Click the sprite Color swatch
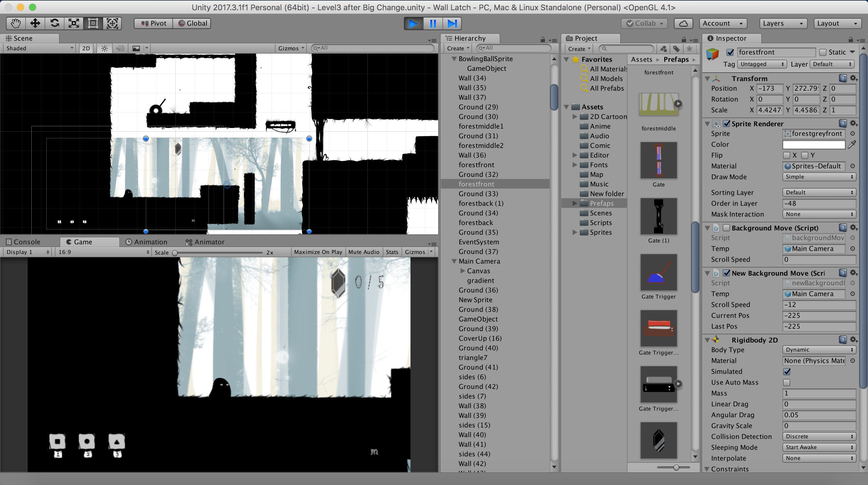Screen dimensions: 868x485 [x=813, y=145]
